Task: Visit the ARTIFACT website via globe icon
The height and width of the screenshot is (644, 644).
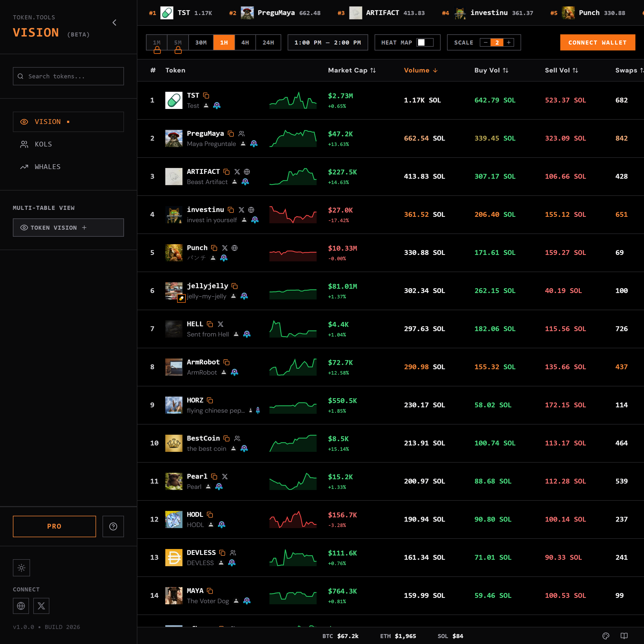Action: (x=247, y=172)
